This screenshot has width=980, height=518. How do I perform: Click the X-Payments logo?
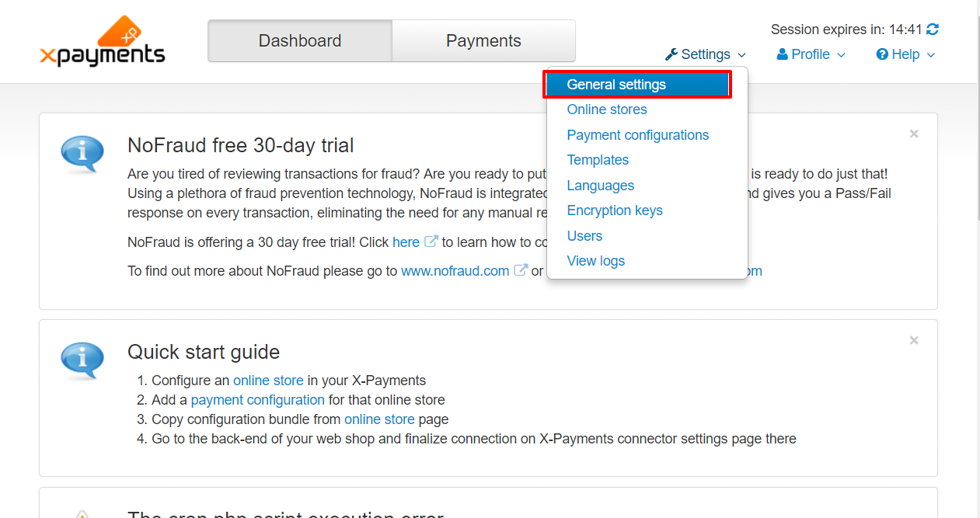click(102, 42)
